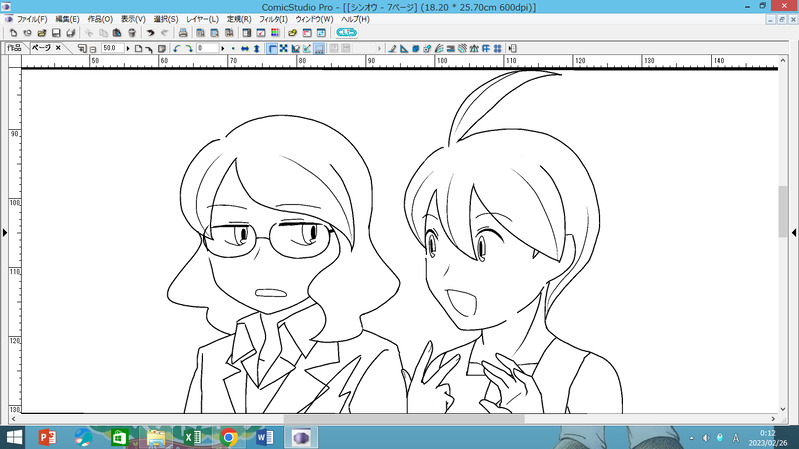Show hidden system tray icons arrow

[x=691, y=438]
